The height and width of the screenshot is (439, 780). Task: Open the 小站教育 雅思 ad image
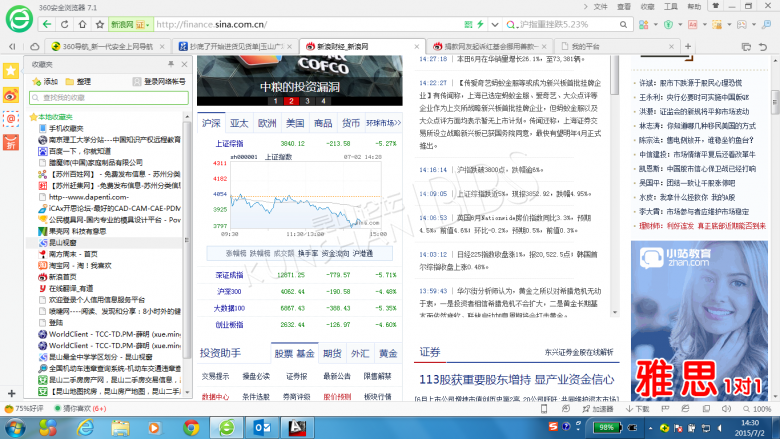[x=699, y=321]
